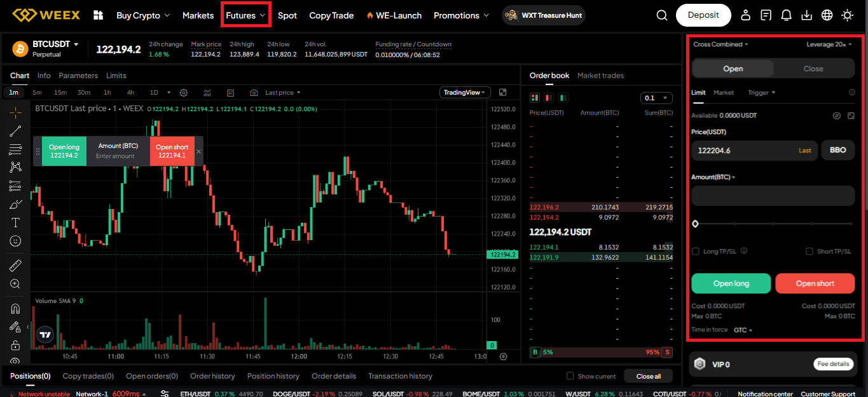Switch to the Market trades tab
This screenshot has width=868, height=397.
pos(600,76)
